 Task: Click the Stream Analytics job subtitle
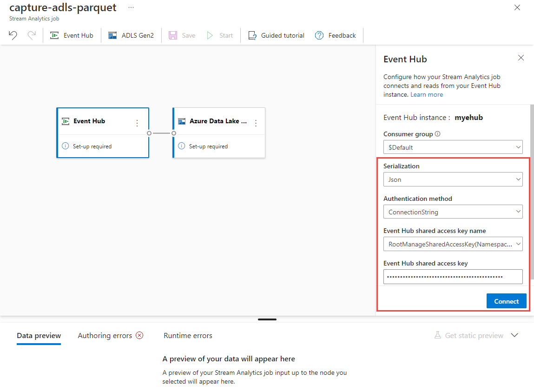pos(34,19)
